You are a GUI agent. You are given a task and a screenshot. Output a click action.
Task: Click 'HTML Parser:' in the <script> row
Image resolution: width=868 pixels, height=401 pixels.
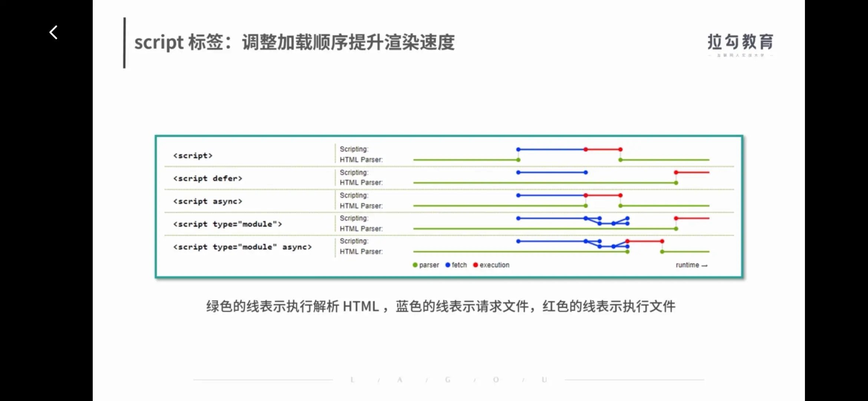pyautogui.click(x=361, y=160)
